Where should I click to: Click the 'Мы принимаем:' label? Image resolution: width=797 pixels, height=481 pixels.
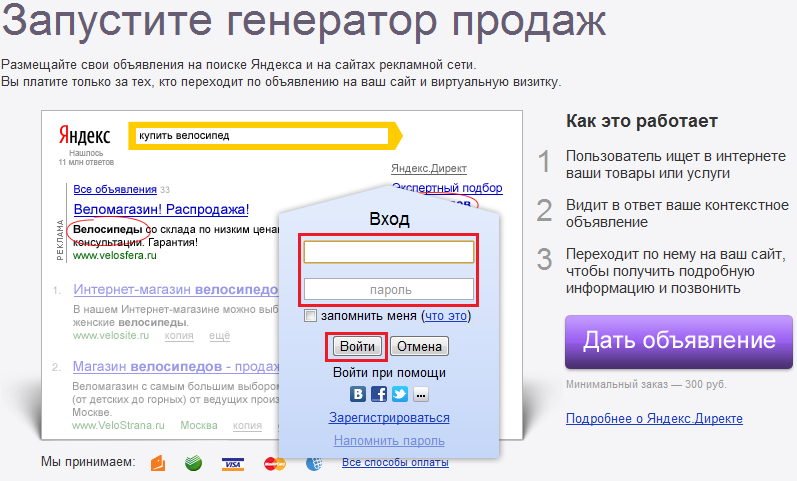[x=88, y=462]
